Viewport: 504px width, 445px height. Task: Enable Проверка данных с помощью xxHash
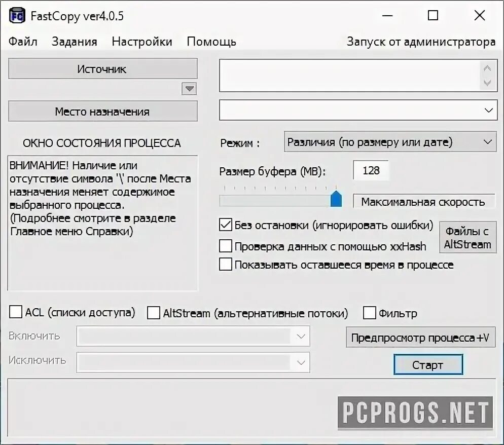tap(225, 246)
